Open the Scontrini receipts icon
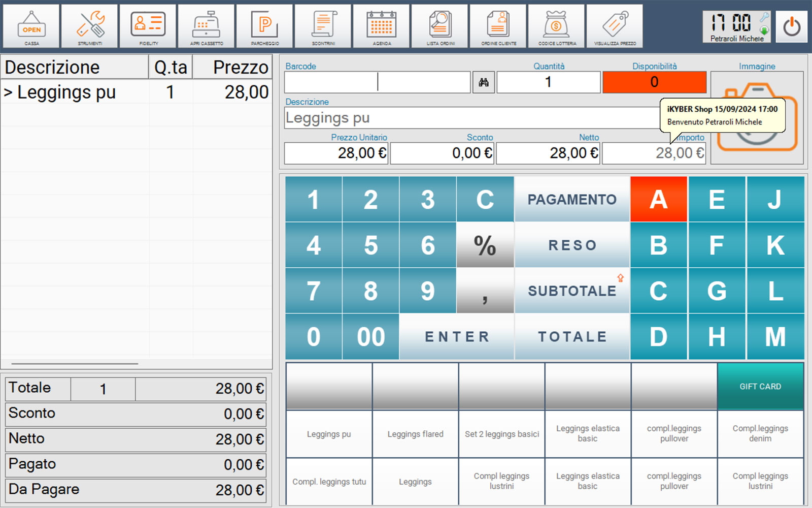812x508 pixels. (323, 26)
